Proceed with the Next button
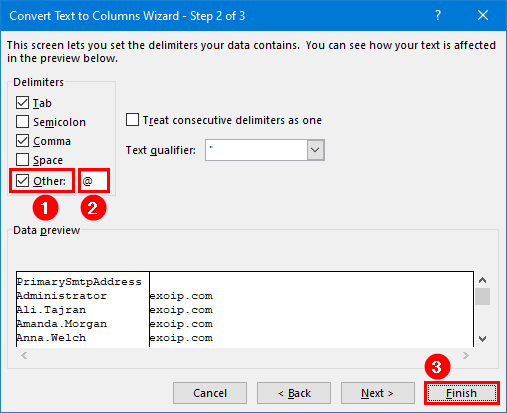507x413 pixels. pos(378,393)
